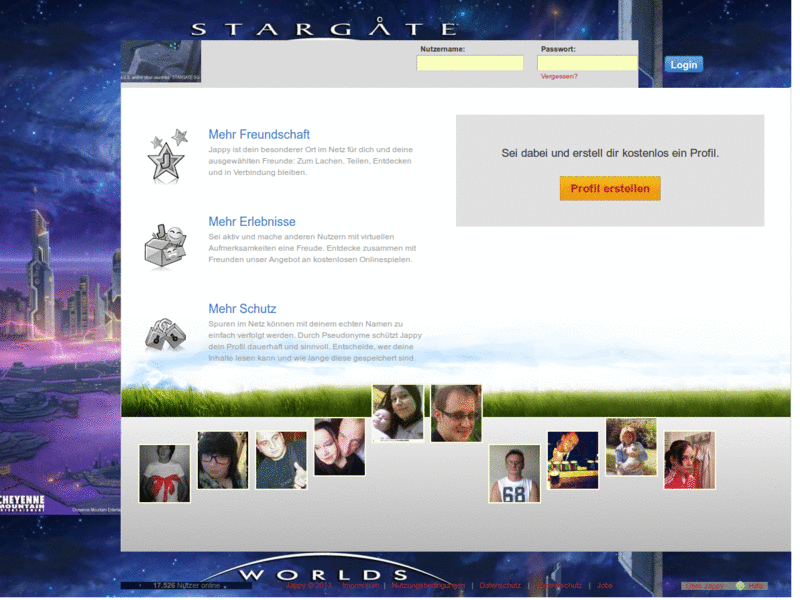The image size is (800, 600).
Task: Open the Mehr Freundschaft heading link
Action: [259, 134]
